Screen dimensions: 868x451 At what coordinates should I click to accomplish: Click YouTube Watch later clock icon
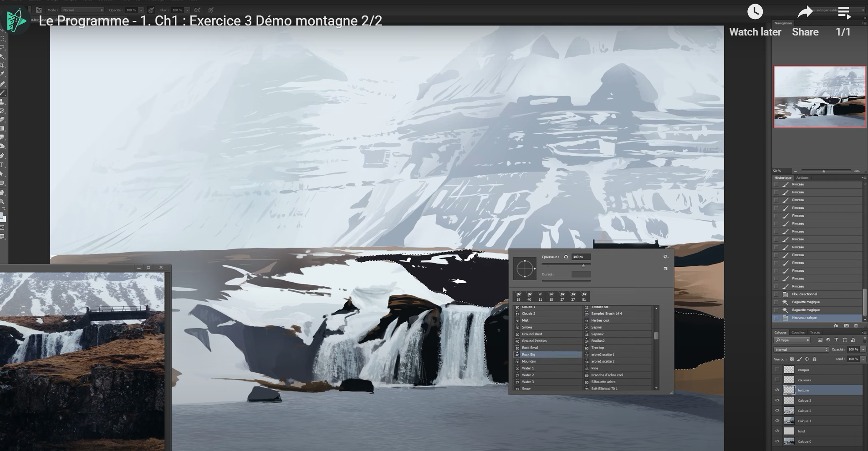[755, 12]
